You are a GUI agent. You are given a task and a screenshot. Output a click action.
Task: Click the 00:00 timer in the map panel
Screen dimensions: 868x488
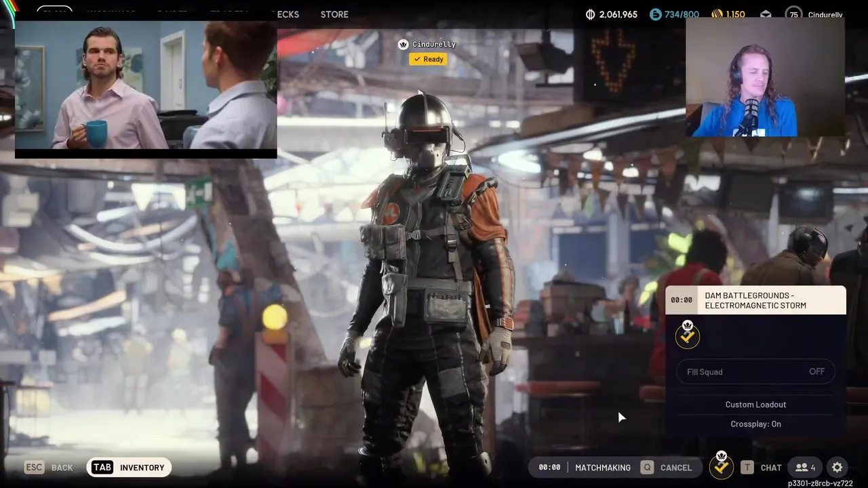(682, 300)
